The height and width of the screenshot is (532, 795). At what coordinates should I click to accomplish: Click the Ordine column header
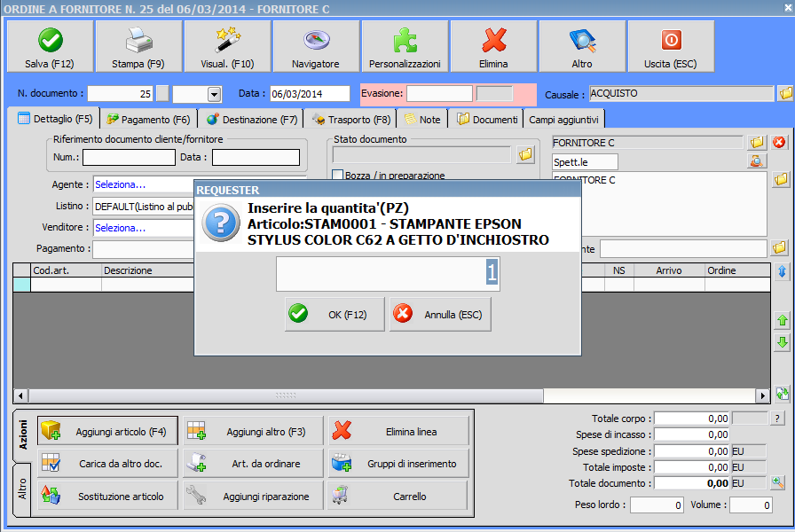[x=737, y=270]
